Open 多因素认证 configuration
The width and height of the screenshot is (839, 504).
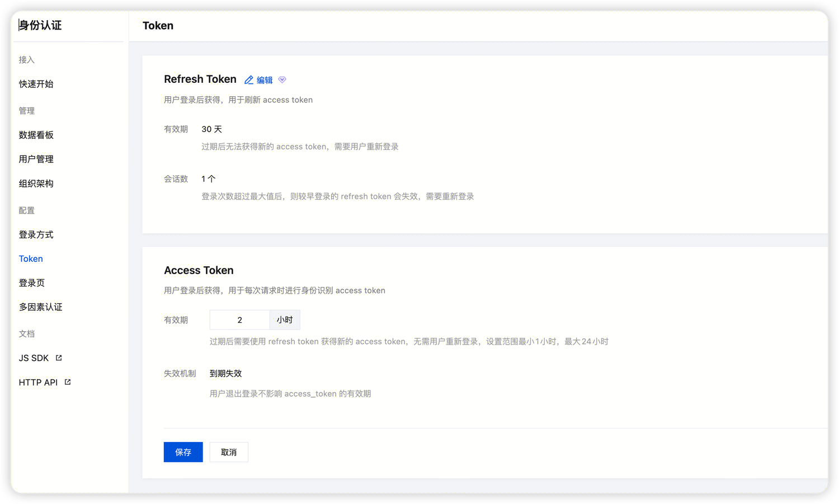[x=41, y=307]
